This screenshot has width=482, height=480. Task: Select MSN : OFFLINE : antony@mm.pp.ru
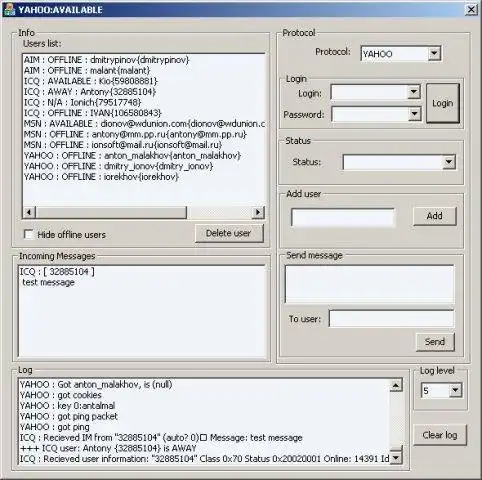click(x=135, y=134)
